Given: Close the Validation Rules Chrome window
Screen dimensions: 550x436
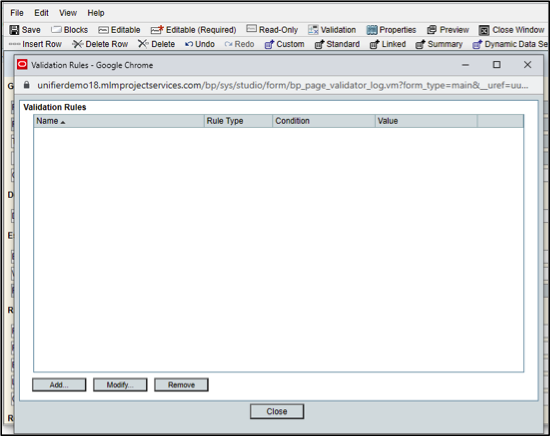Looking at the screenshot, I should tap(527, 65).
